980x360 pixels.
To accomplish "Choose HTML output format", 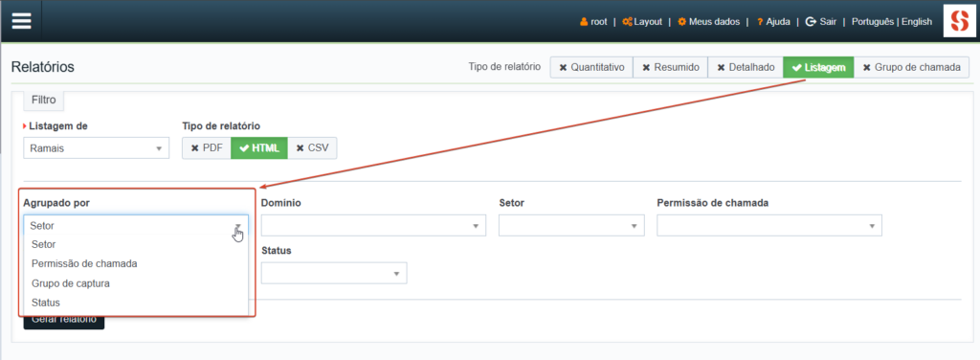I will 258,148.
